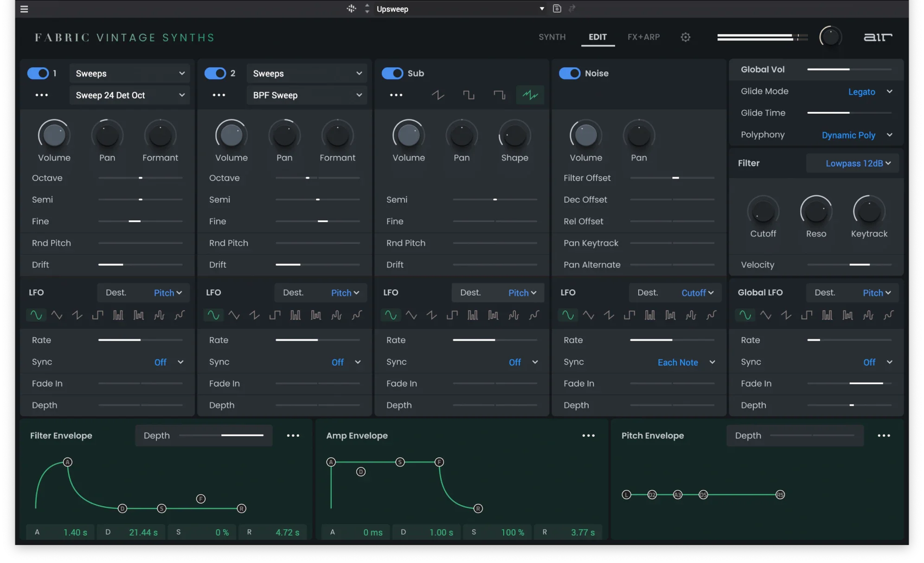
Task: Open the hamburger menu icon
Action: coord(24,9)
